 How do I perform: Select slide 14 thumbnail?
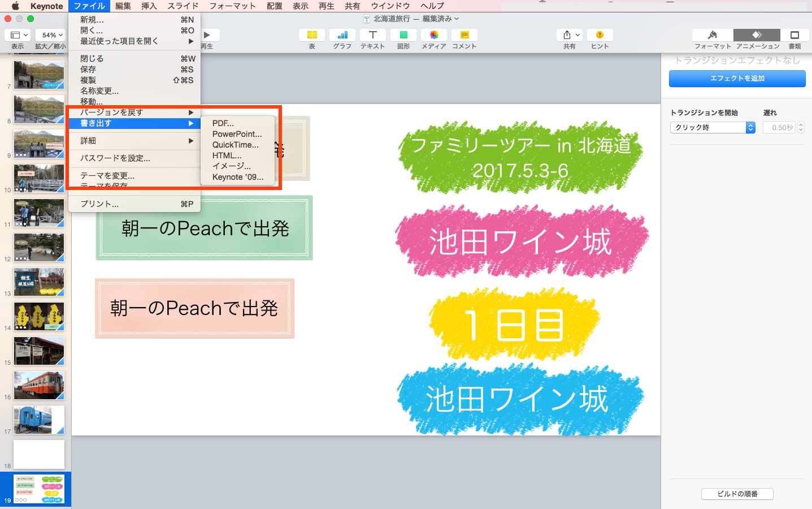point(39,317)
